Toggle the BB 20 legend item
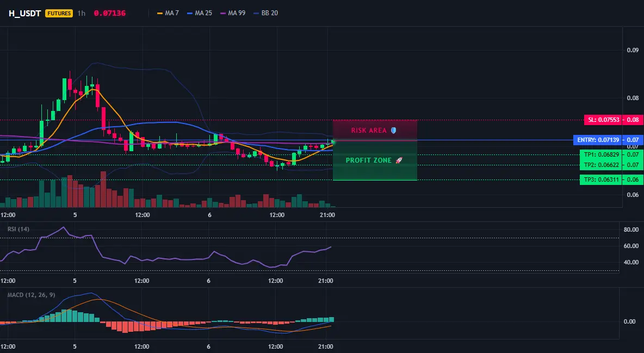 pyautogui.click(x=266, y=13)
